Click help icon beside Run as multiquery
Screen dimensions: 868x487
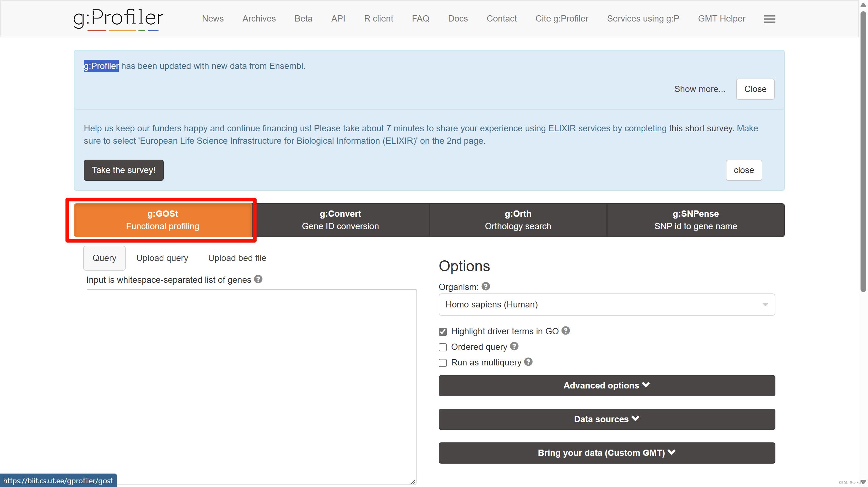click(x=528, y=362)
